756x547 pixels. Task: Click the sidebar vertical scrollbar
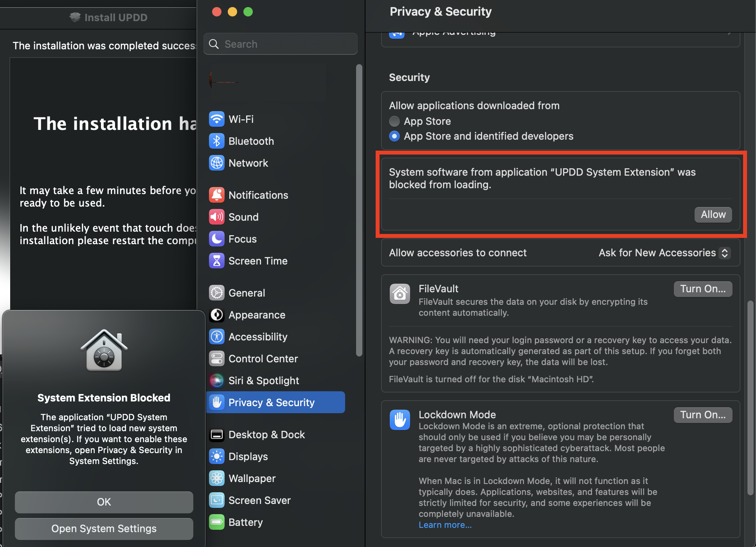pos(359,210)
